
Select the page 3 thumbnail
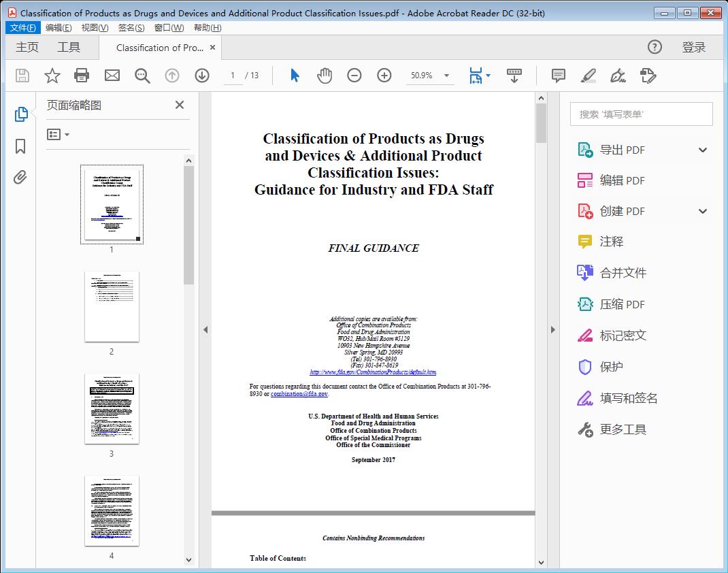click(112, 408)
